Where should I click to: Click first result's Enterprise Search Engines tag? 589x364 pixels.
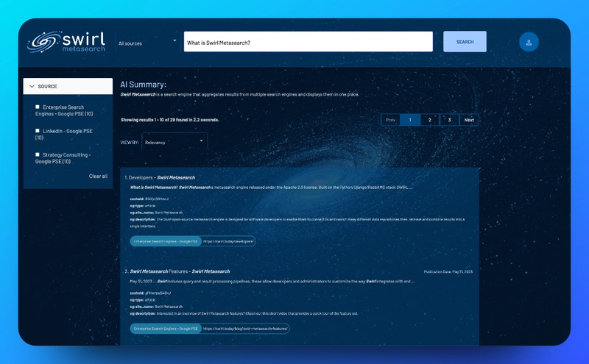pyautogui.click(x=166, y=241)
